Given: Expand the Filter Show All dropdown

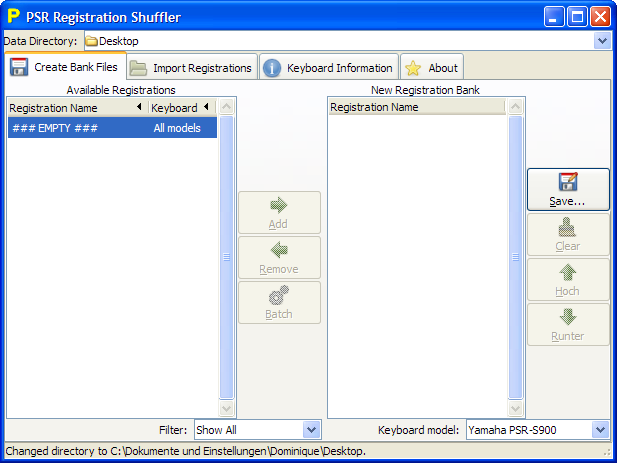Looking at the screenshot, I should [310, 430].
